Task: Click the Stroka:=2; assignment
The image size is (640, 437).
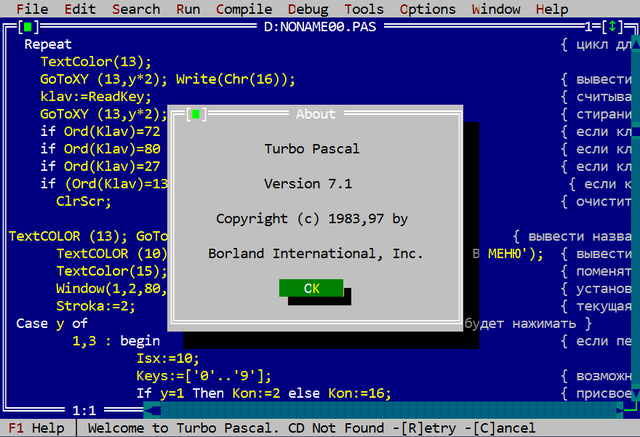Action: click(96, 306)
